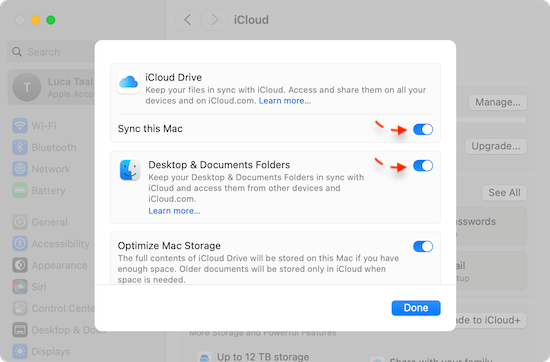Click the Search field in sidebar
Viewport: 550px width, 362px height.
point(51,52)
